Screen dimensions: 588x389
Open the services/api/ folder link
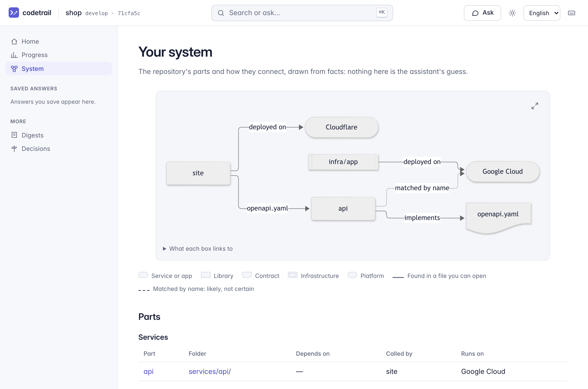tap(210, 371)
